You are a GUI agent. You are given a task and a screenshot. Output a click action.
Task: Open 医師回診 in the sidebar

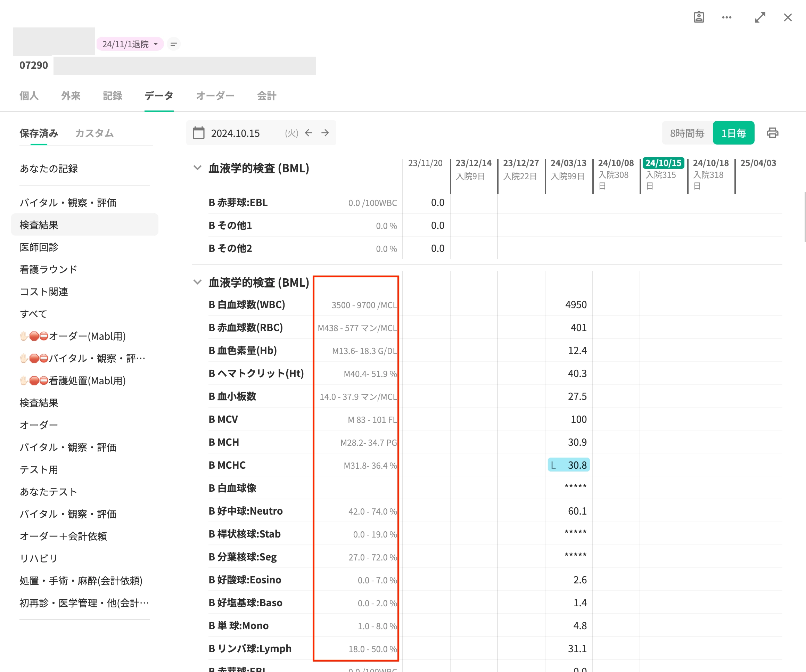coord(39,247)
